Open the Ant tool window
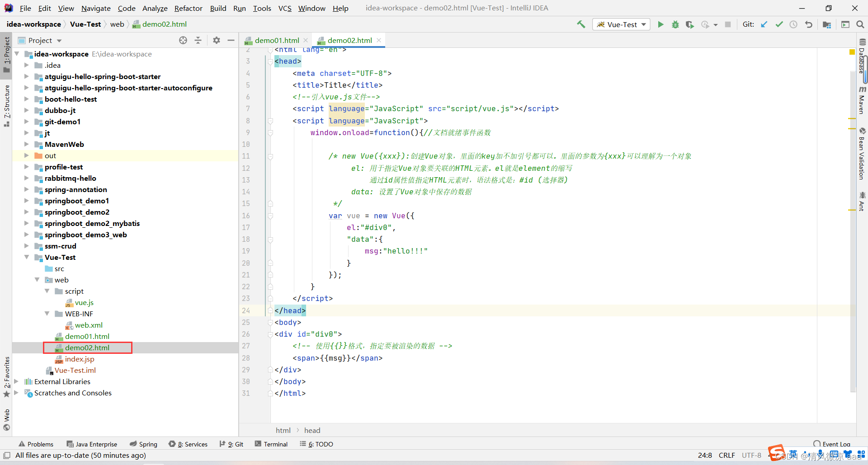This screenshot has width=868, height=465. [x=862, y=201]
